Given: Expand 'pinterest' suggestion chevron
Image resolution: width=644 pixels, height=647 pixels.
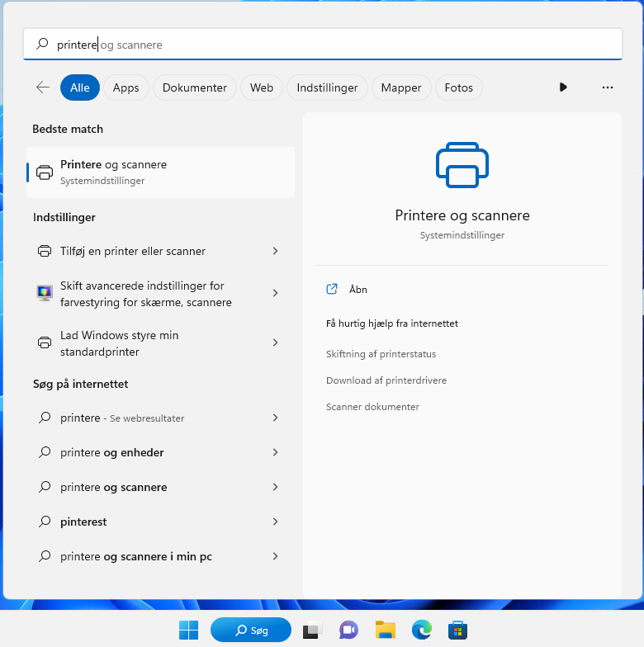Looking at the screenshot, I should tap(276, 522).
